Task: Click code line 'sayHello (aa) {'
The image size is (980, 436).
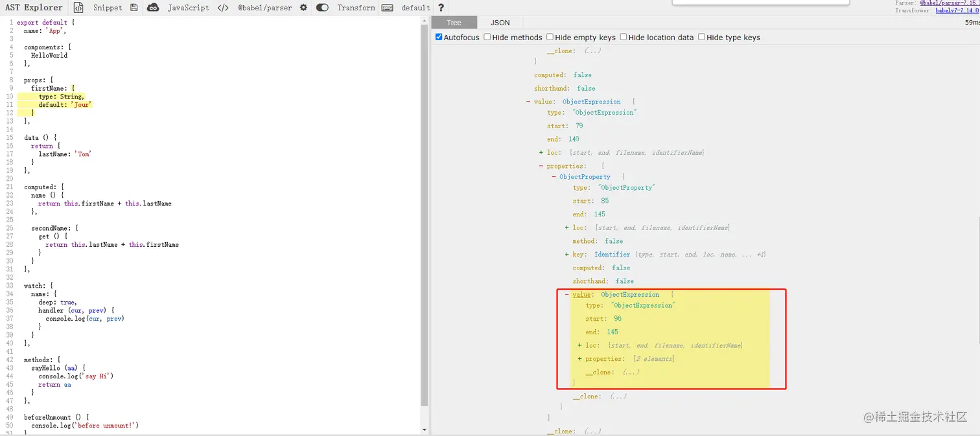Action: click(58, 368)
